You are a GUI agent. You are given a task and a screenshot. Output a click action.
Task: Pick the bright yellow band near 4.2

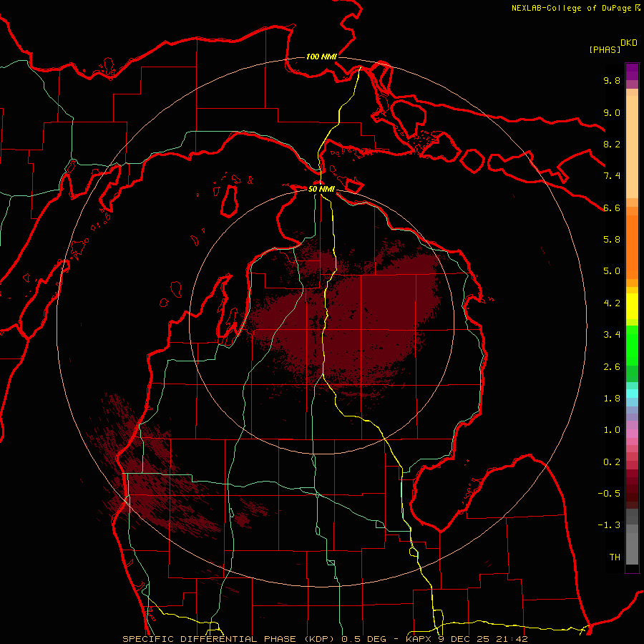coord(632,306)
